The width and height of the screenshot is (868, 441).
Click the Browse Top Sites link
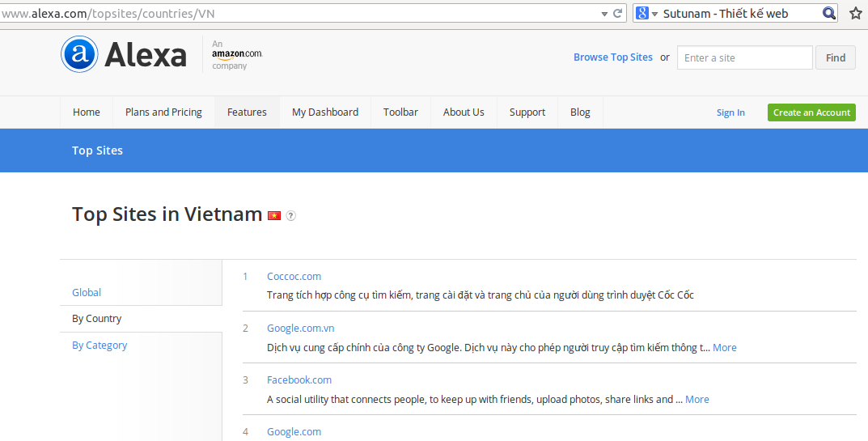pos(613,57)
